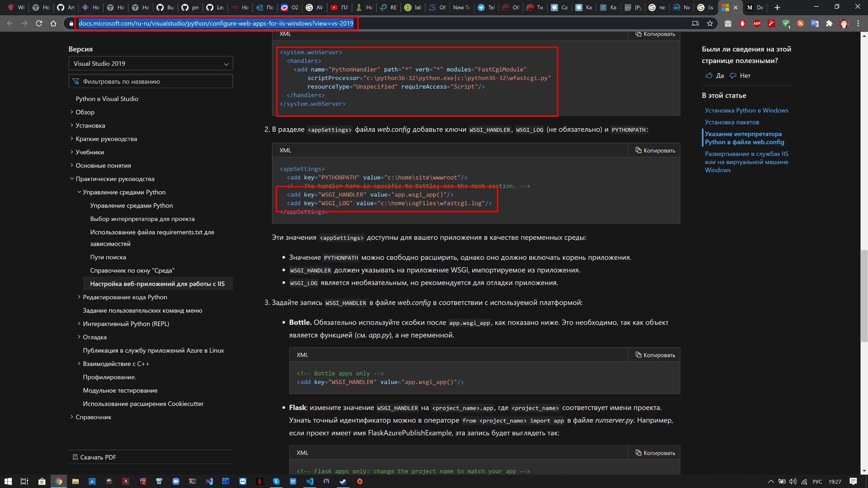Click the gray sleeping-face extension icon
This screenshot has height=488, width=868.
pyautogui.click(x=728, y=23)
